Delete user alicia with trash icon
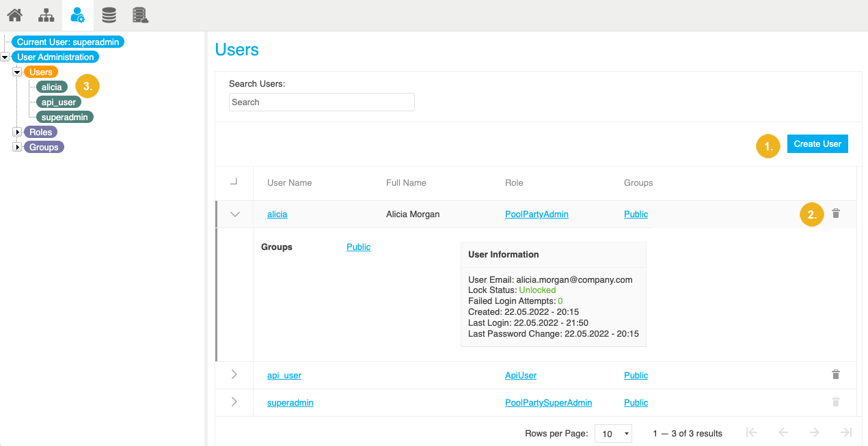This screenshot has width=868, height=446. click(x=835, y=214)
